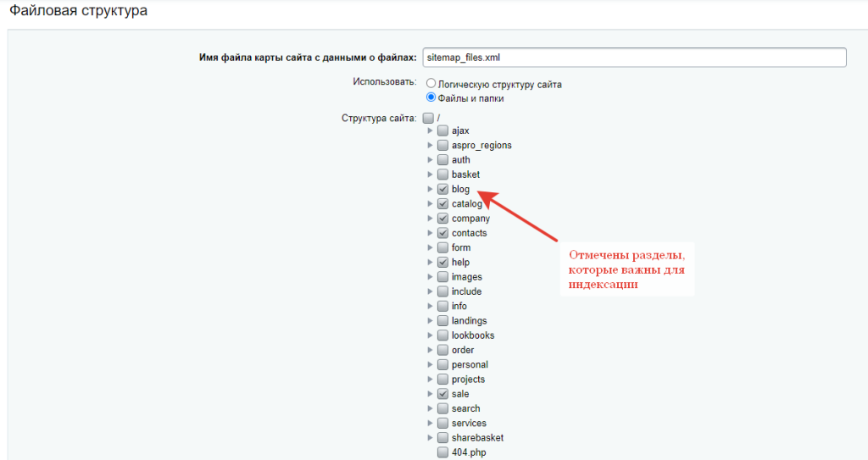The image size is (868, 460).
Task: Enable the ajax folder checkbox
Action: [442, 130]
